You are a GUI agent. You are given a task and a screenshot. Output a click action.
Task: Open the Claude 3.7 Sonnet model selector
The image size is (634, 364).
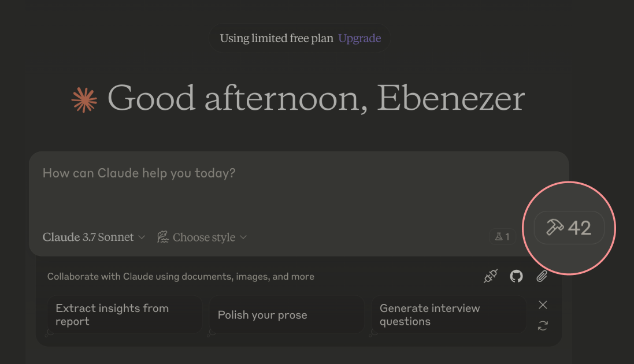click(x=94, y=237)
